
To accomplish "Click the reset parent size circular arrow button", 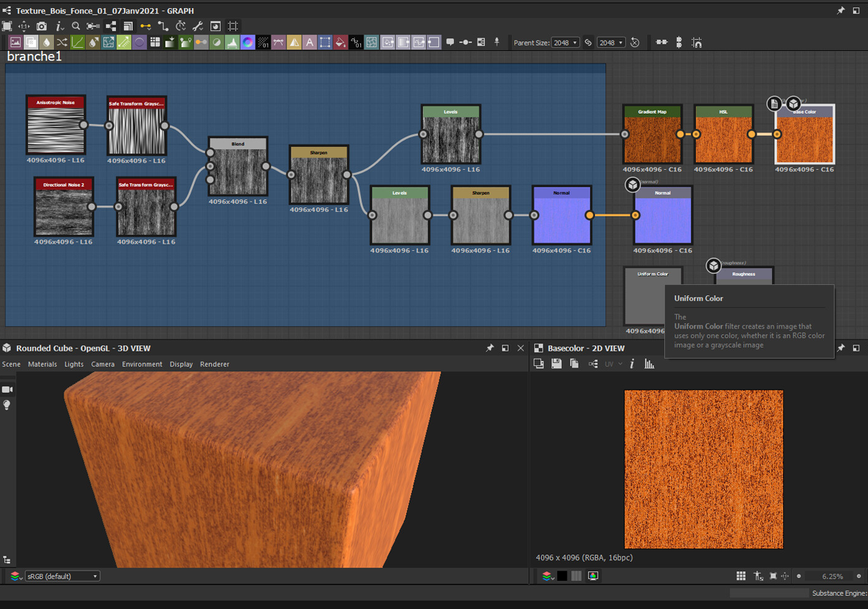I will click(634, 42).
